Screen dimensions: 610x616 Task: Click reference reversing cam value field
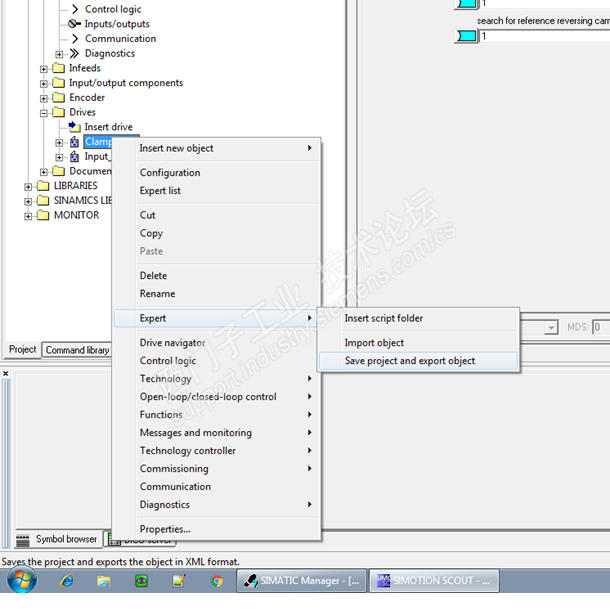pyautogui.click(x=545, y=36)
